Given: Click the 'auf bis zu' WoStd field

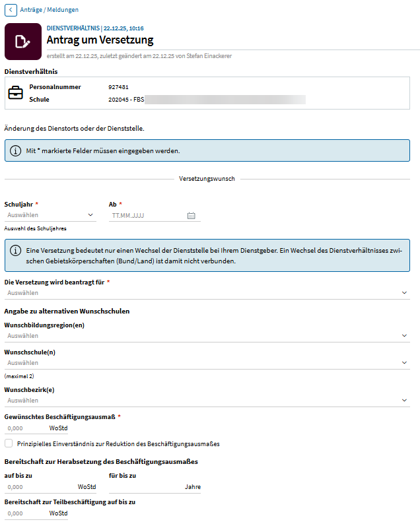Looking at the screenshot, I should tap(38, 487).
